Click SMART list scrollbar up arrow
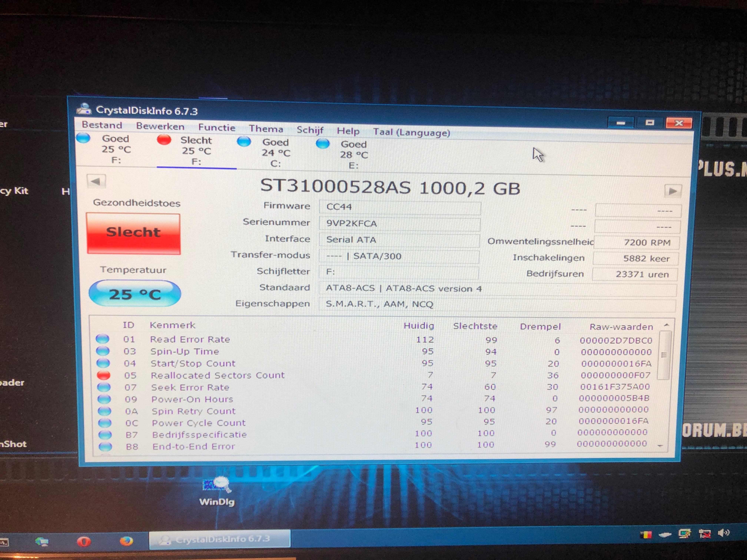The width and height of the screenshot is (747, 560). [666, 325]
